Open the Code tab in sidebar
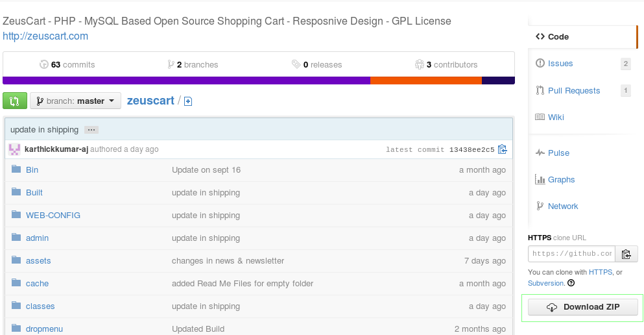 (x=582, y=36)
